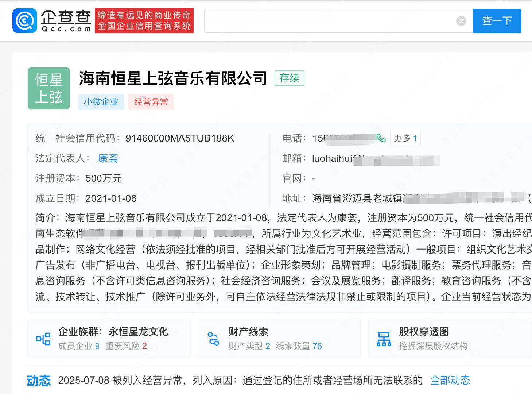Click the 查一下 search button

(x=497, y=21)
